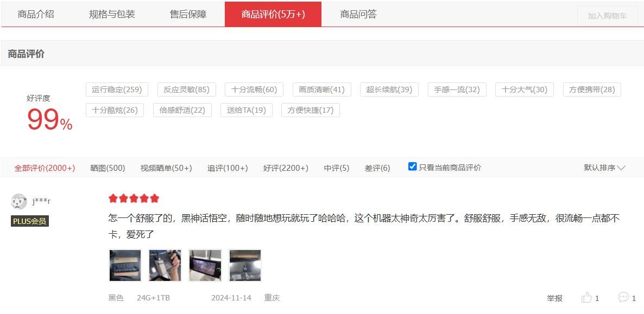The image size is (644, 314).
Task: Select the 售后保障 tab
Action: click(188, 14)
